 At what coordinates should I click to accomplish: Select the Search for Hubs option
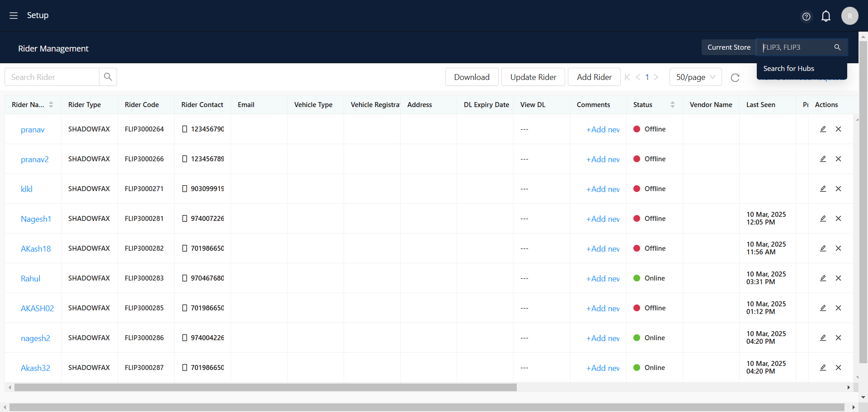pyautogui.click(x=802, y=69)
